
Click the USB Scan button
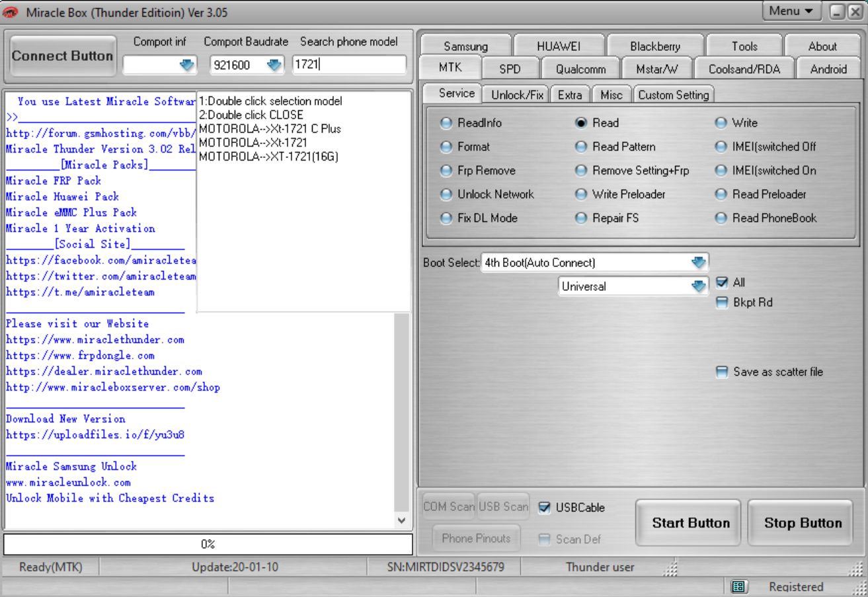[x=503, y=507]
